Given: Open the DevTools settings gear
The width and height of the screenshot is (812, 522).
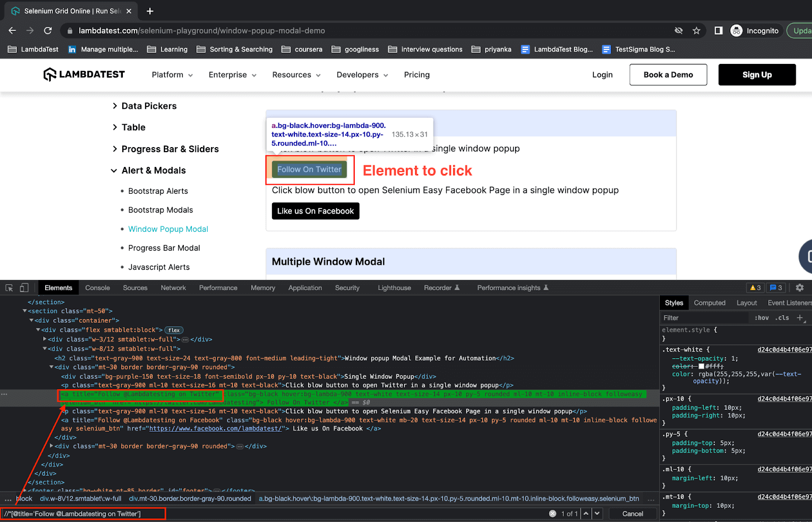Looking at the screenshot, I should [x=800, y=288].
